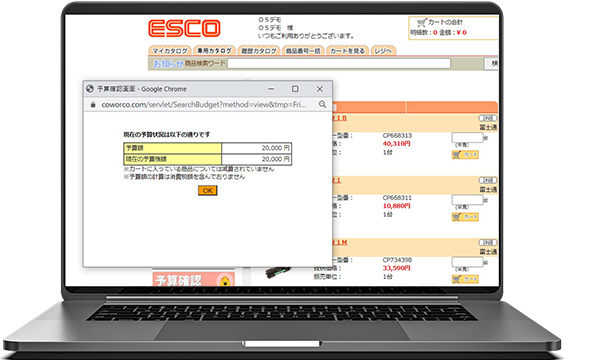The image size is (600, 360).
Task: Click quantity field for CP668313
Action: tap(467, 138)
